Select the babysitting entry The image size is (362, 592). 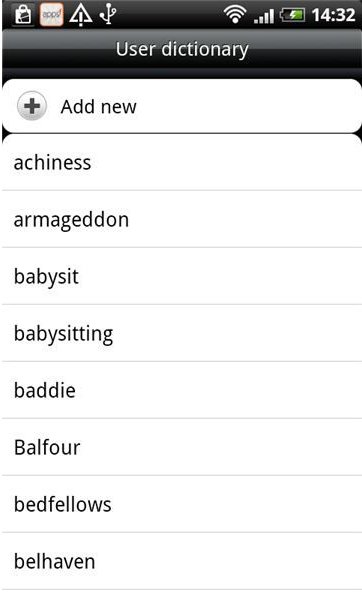182,333
